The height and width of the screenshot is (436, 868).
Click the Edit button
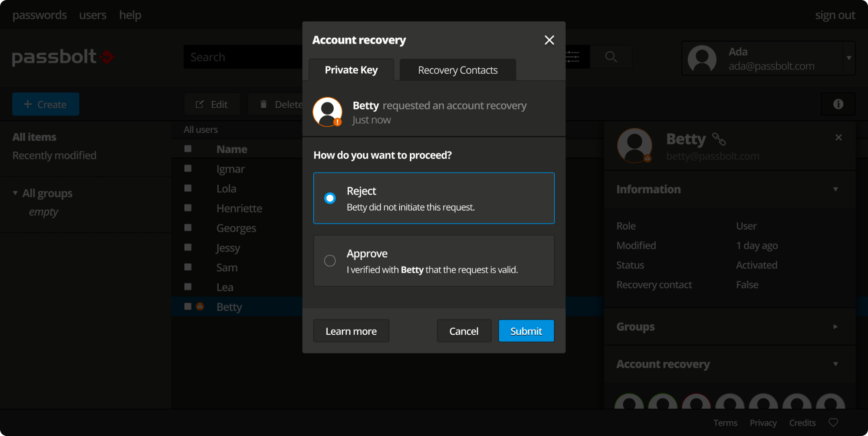click(212, 104)
